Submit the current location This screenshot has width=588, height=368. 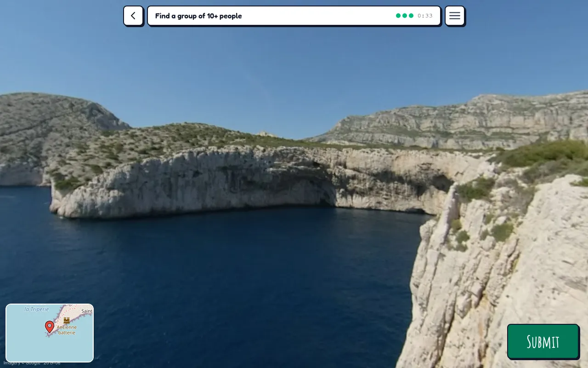click(543, 342)
